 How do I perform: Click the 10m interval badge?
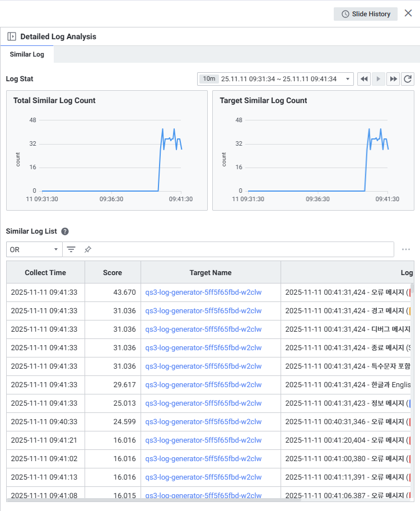[x=209, y=79]
